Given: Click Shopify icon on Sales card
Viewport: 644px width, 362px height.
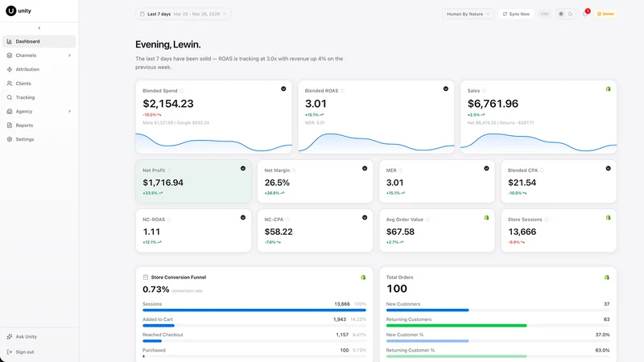Looking at the screenshot, I should 609,88.
